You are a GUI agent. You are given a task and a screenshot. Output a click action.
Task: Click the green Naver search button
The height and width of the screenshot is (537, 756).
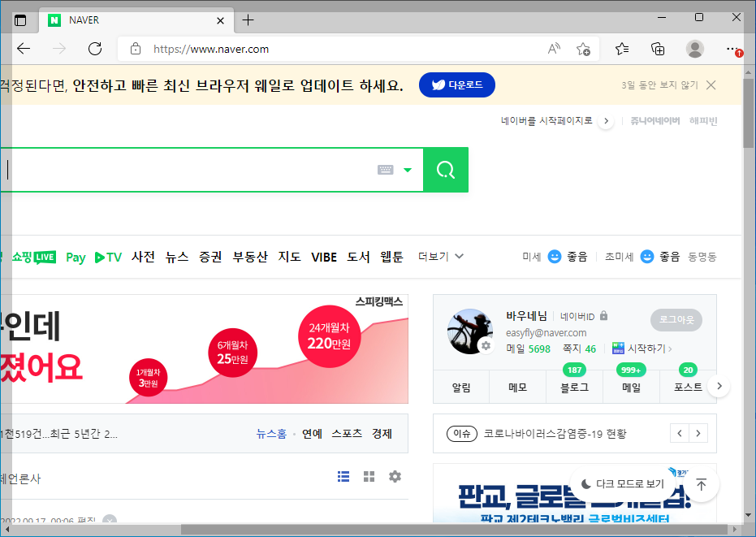[x=446, y=170]
